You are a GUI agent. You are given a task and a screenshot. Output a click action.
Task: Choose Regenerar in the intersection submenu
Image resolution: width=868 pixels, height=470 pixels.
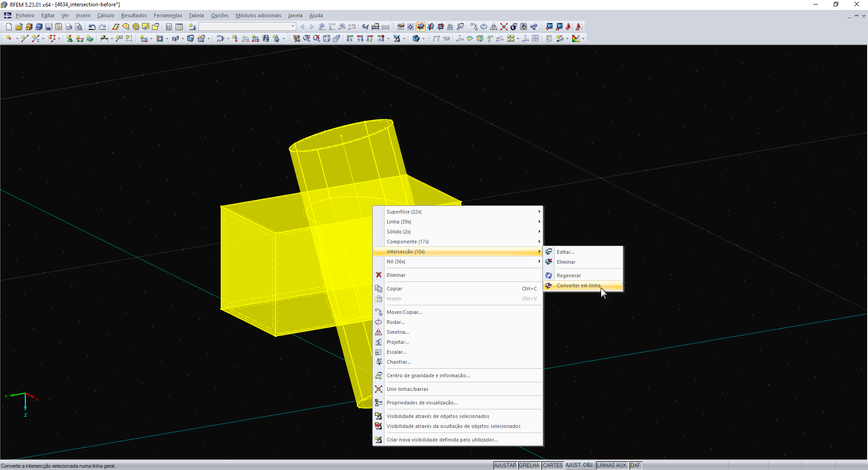569,275
